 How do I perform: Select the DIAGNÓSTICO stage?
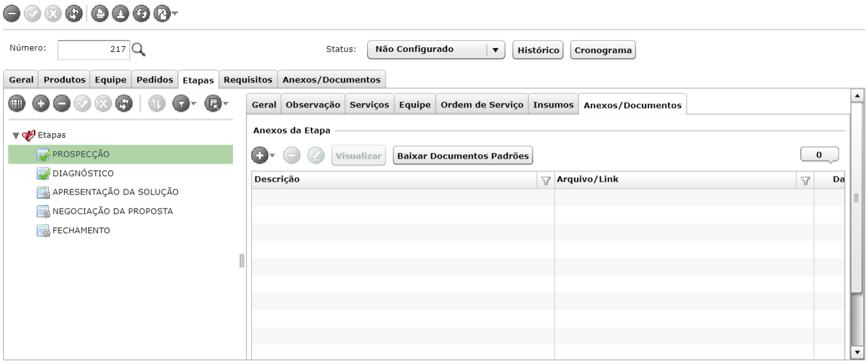point(83,173)
